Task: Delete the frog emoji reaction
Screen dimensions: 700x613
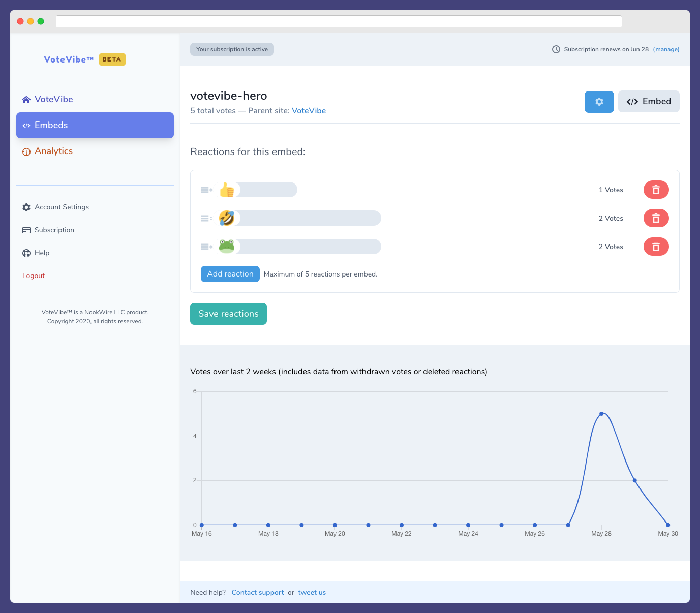Action: tap(656, 247)
